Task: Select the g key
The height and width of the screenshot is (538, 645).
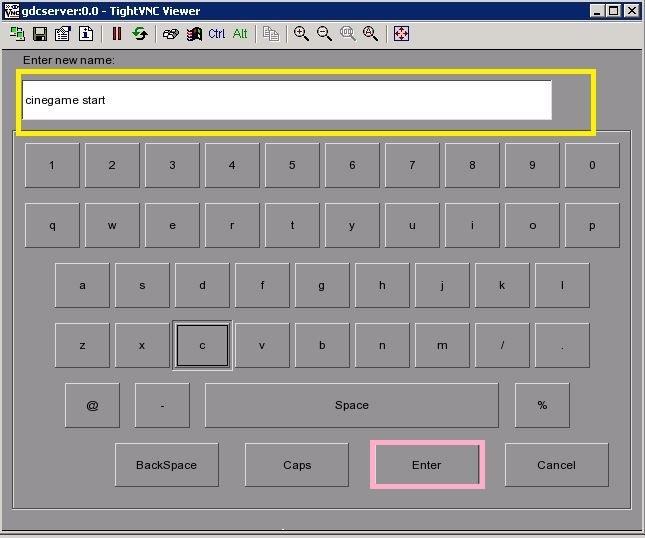Action: coord(322,285)
